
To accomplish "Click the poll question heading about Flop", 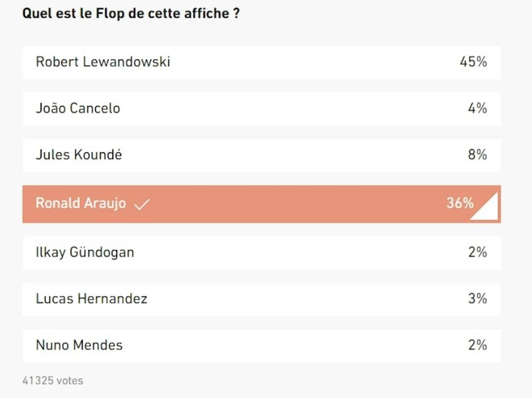I will click(x=131, y=13).
